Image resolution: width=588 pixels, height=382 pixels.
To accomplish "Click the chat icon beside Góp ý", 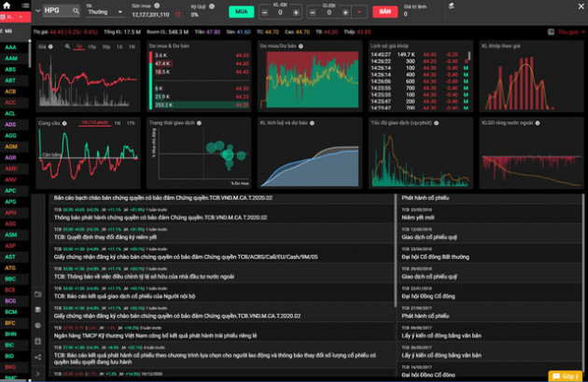I will (554, 375).
